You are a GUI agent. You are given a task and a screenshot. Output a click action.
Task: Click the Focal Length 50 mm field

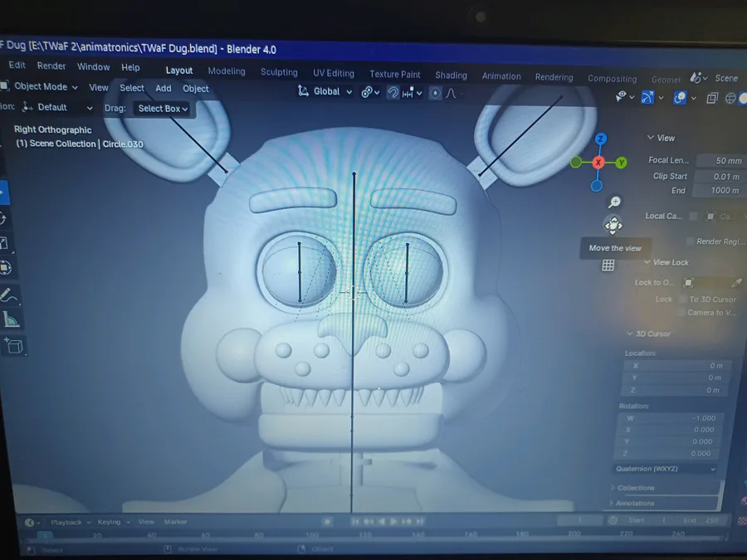(720, 160)
